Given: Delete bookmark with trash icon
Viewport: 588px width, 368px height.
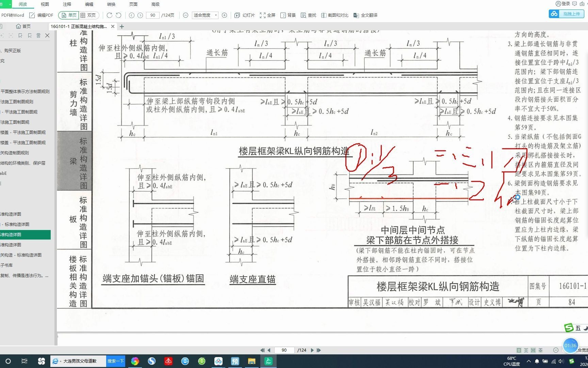Looking at the screenshot, I should (38, 35).
